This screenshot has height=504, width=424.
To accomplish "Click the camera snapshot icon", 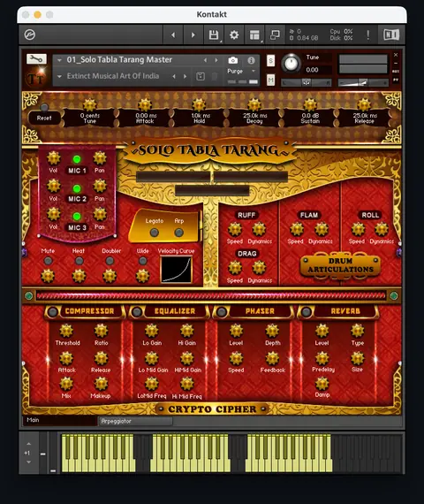I will click(233, 60).
